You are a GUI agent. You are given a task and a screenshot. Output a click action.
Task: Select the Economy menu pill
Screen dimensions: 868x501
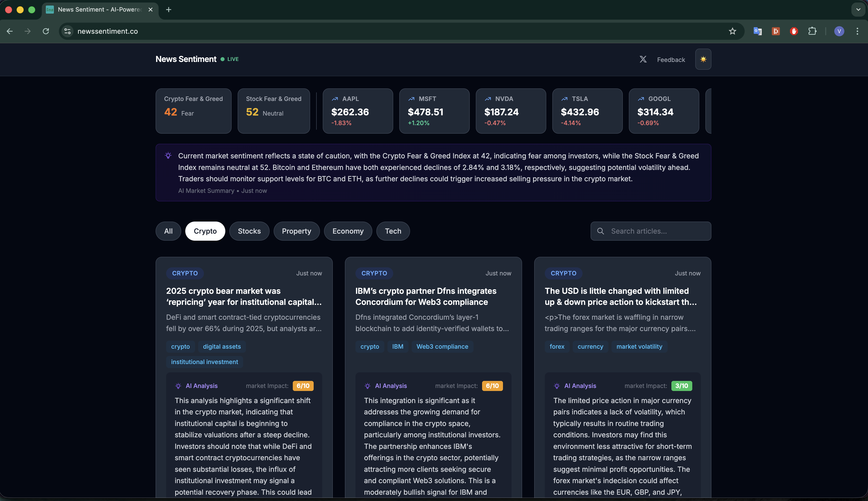coord(347,231)
